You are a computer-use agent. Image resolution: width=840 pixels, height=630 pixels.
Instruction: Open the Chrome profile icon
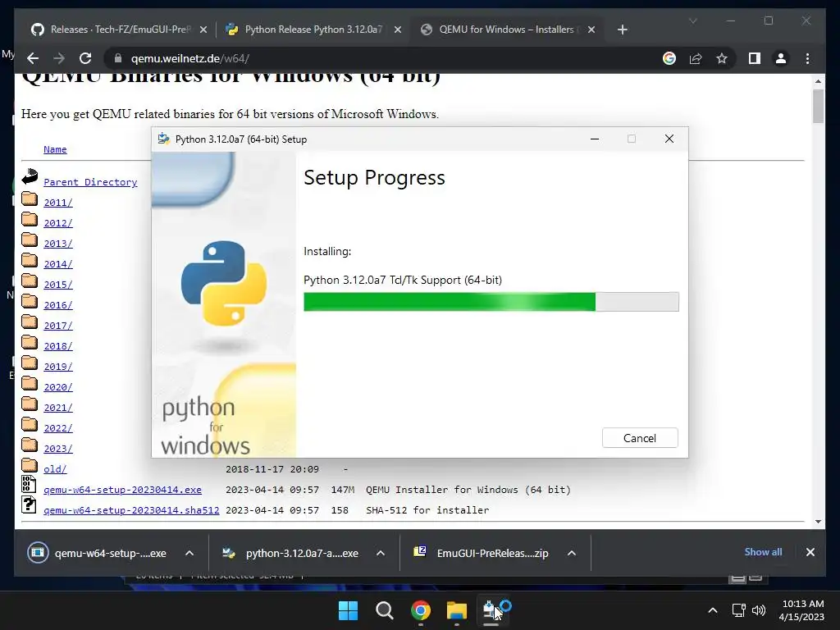click(781, 58)
